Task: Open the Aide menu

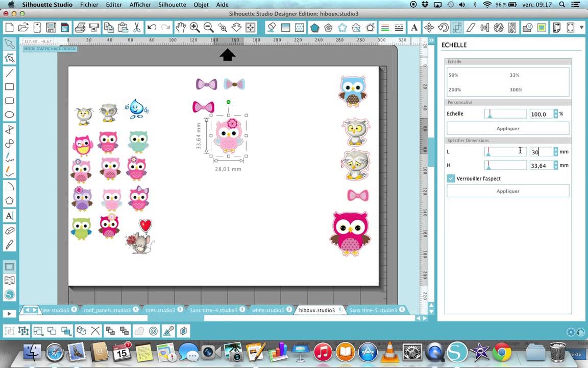Action: (223, 5)
